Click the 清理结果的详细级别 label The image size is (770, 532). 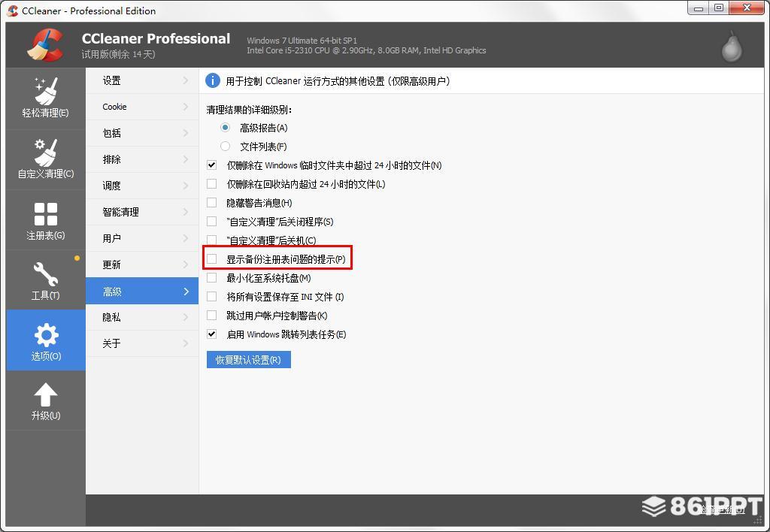249,110
